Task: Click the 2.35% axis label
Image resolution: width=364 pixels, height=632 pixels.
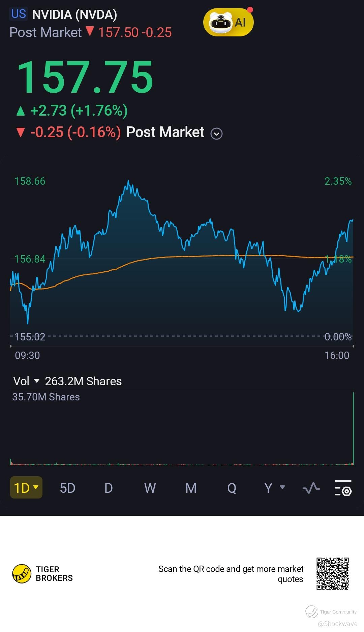Action: click(x=338, y=181)
